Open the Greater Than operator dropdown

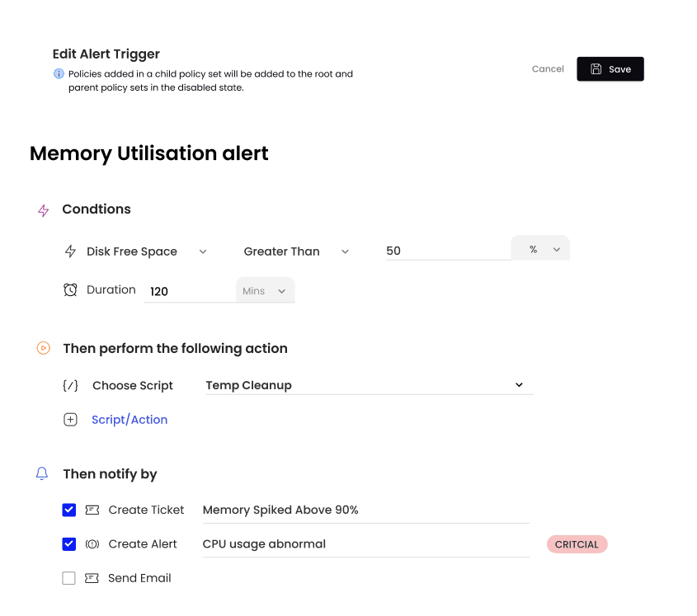click(296, 252)
